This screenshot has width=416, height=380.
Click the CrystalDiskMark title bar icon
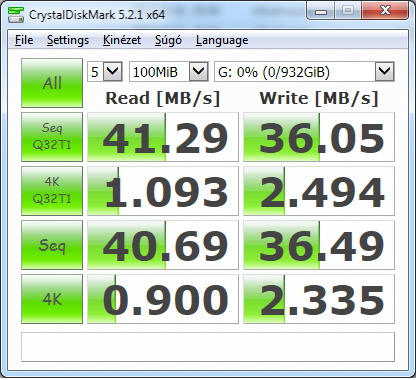click(x=16, y=14)
